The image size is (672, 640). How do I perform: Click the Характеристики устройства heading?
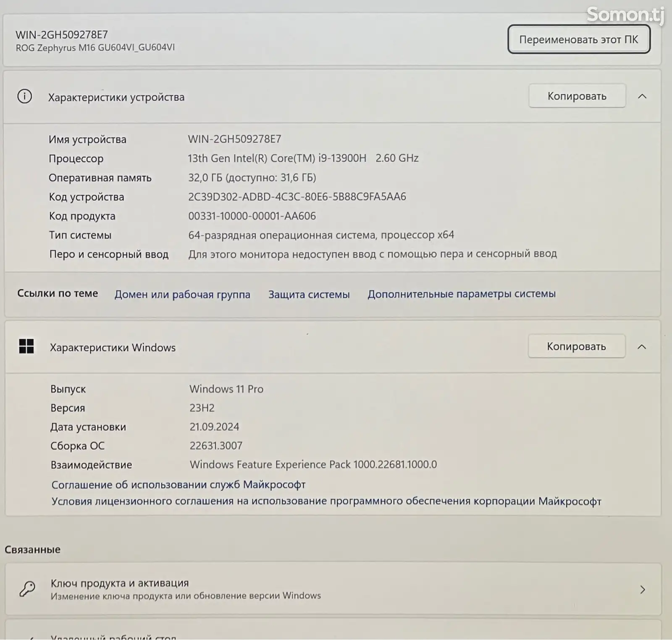point(116,97)
